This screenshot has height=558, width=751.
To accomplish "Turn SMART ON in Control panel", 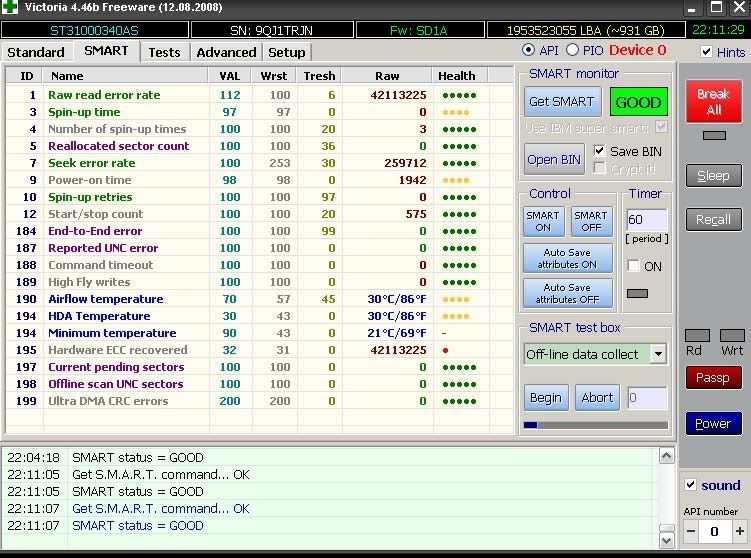I will coord(543,221).
